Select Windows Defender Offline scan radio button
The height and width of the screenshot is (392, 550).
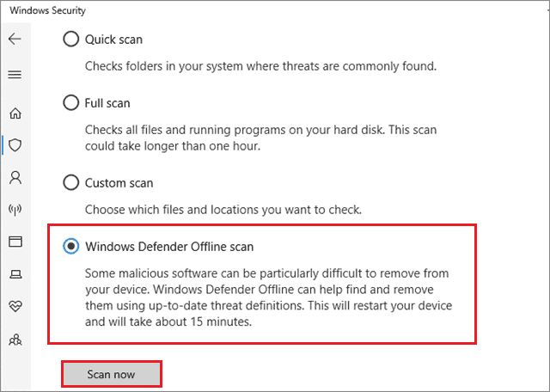pyautogui.click(x=70, y=247)
